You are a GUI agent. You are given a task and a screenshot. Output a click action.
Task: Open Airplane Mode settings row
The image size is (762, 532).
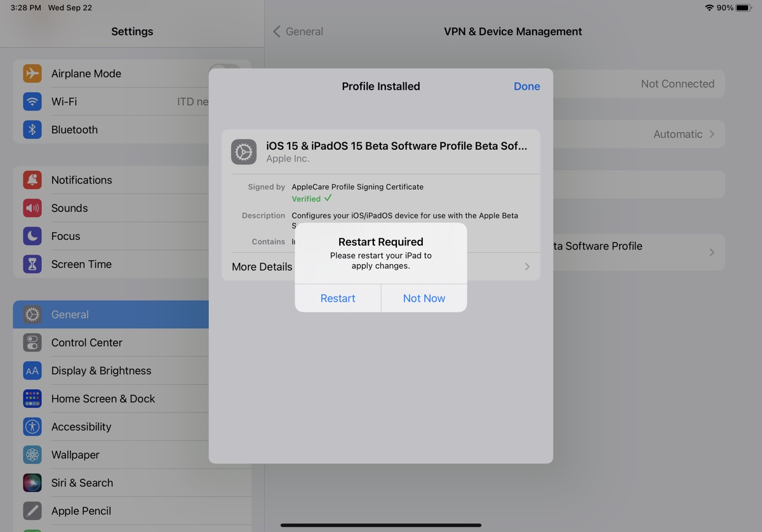coord(132,73)
